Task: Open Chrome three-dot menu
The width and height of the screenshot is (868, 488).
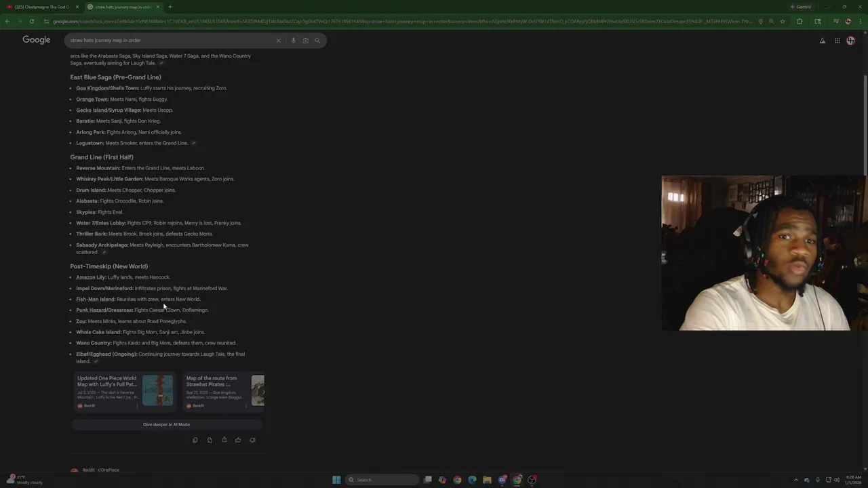Action: (861, 21)
